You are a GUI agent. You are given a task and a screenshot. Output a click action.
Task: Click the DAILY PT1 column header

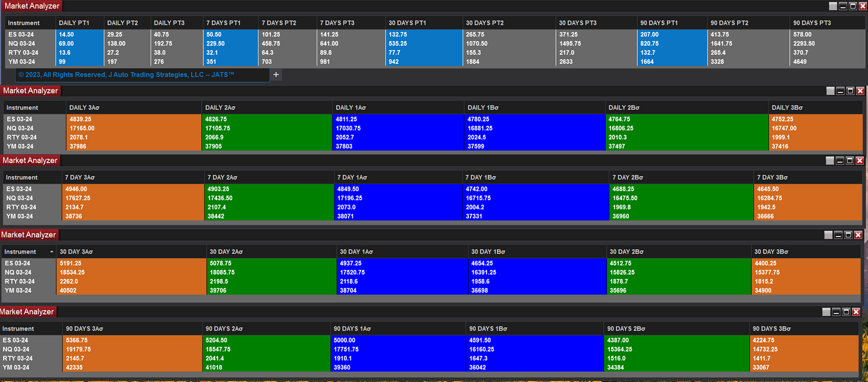pyautogui.click(x=79, y=23)
